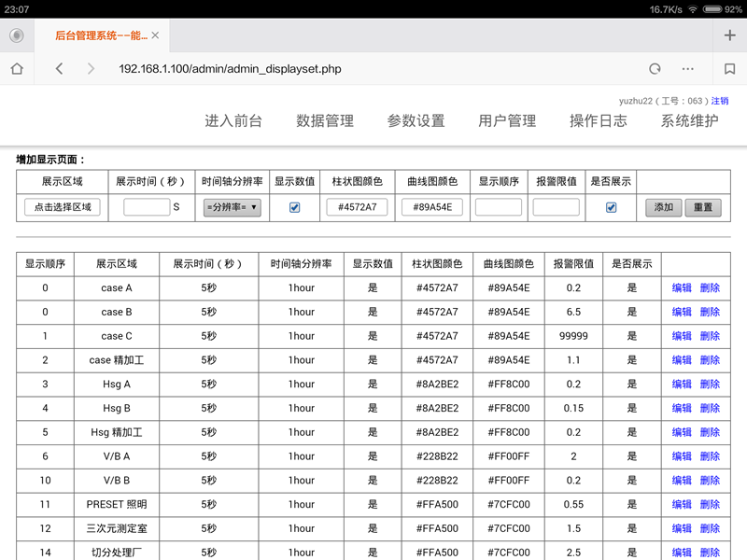Tap the browser home icon

pos(16,69)
